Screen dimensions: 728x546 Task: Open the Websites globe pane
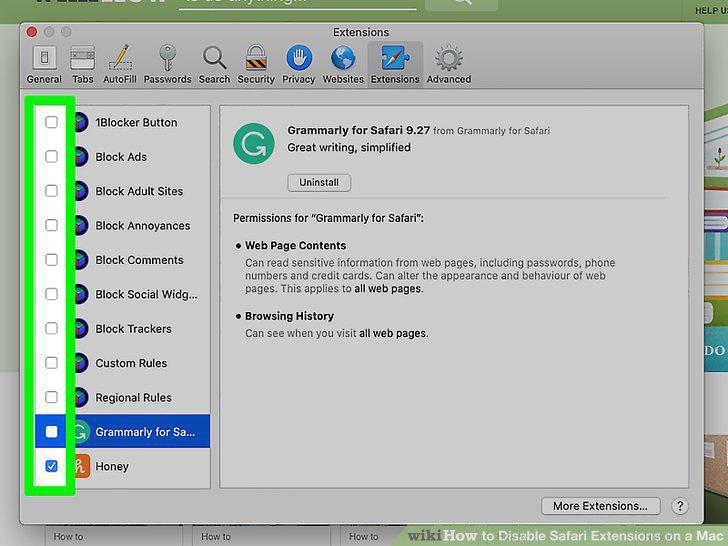pyautogui.click(x=343, y=64)
